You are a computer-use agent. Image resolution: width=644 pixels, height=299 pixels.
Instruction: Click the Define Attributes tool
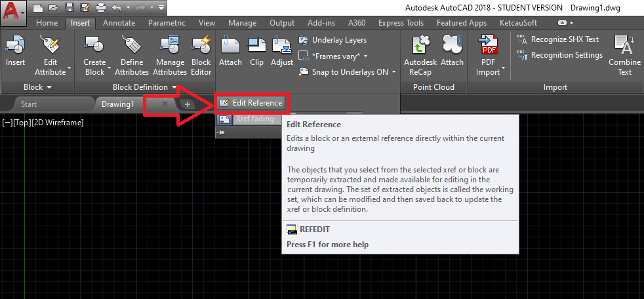[131, 56]
